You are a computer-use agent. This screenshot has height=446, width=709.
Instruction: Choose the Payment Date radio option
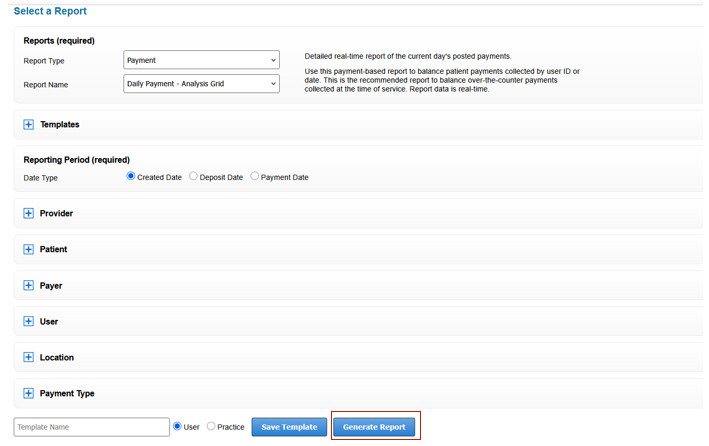(x=255, y=177)
